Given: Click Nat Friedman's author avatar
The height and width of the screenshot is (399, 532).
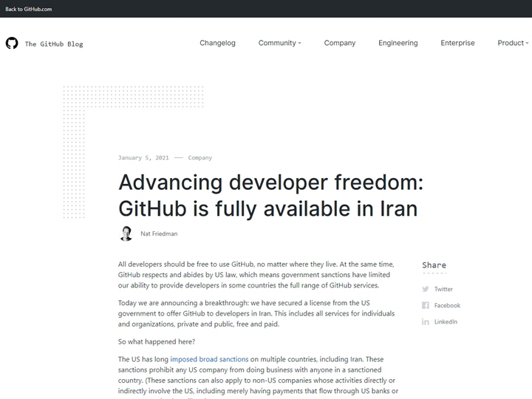Looking at the screenshot, I should pyautogui.click(x=126, y=233).
